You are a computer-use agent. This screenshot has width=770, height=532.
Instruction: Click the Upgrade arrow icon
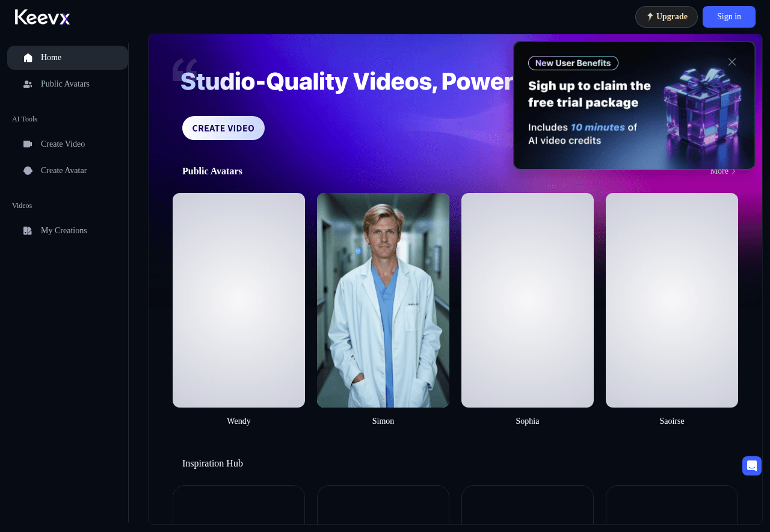650,17
